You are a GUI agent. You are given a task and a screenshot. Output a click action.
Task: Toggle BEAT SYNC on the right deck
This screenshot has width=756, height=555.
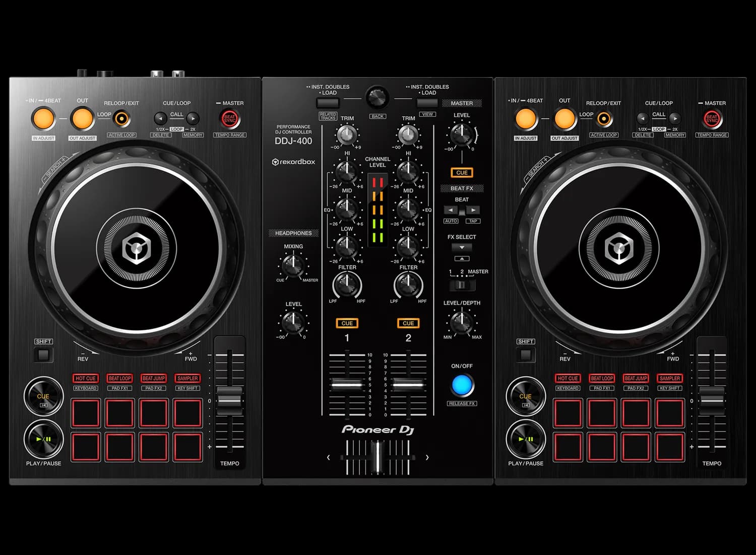(712, 119)
